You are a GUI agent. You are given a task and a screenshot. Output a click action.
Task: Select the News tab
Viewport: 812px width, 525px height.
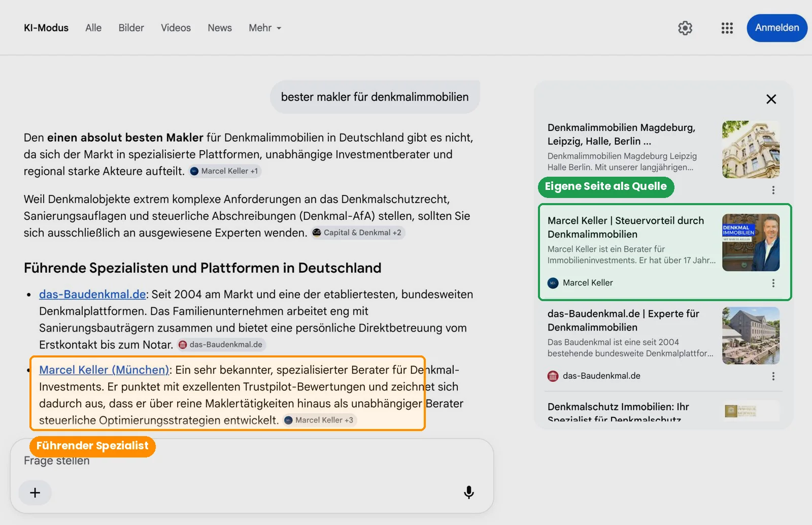tap(220, 28)
